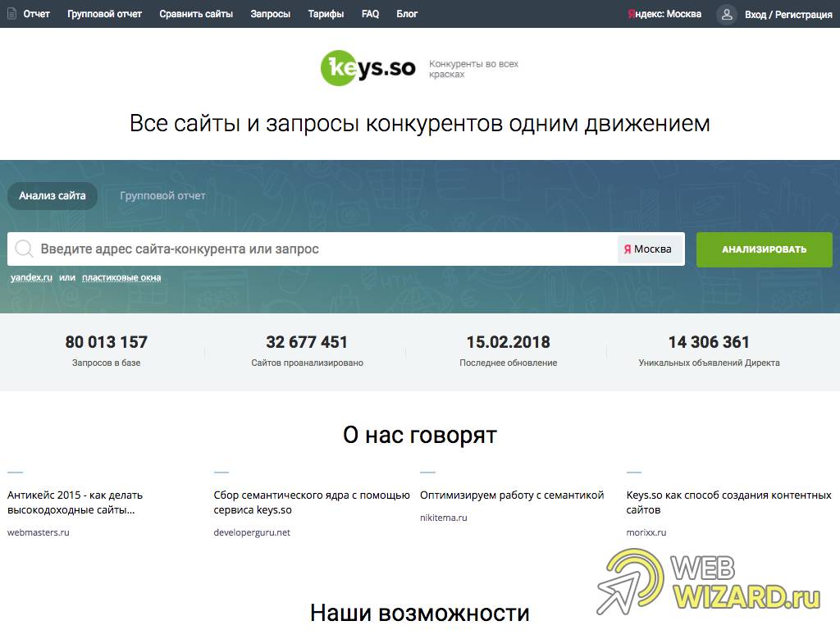The image size is (840, 630).
Task: Click the Конкуренты во всех красках tagline
Action: point(473,69)
